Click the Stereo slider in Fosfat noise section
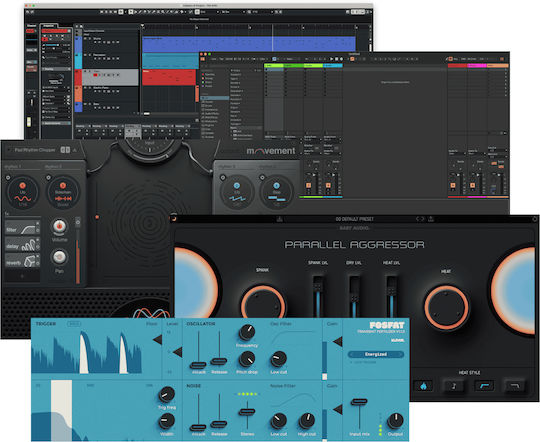This screenshot has width=540, height=442. click(x=247, y=411)
